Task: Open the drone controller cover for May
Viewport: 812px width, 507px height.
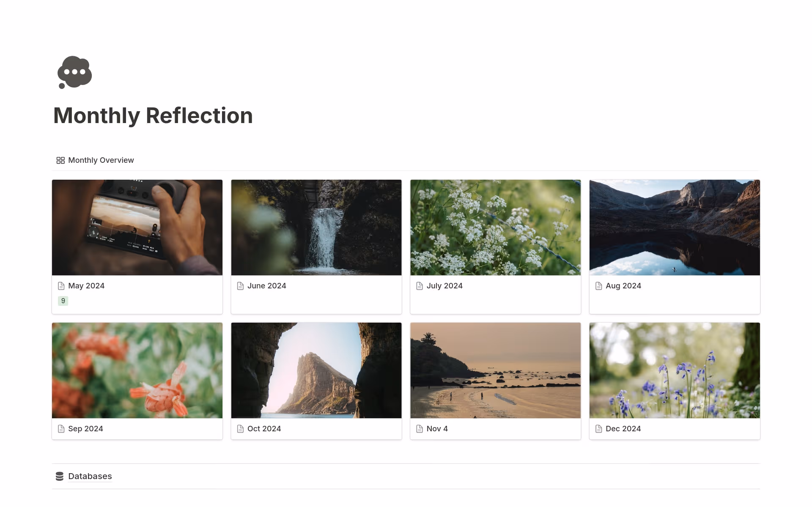Action: tap(137, 227)
